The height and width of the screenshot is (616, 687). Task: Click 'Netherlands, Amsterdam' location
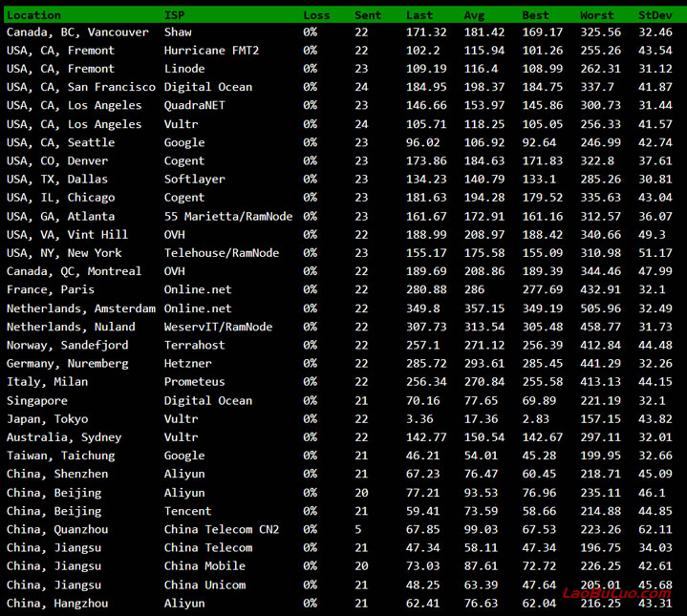click(81, 308)
